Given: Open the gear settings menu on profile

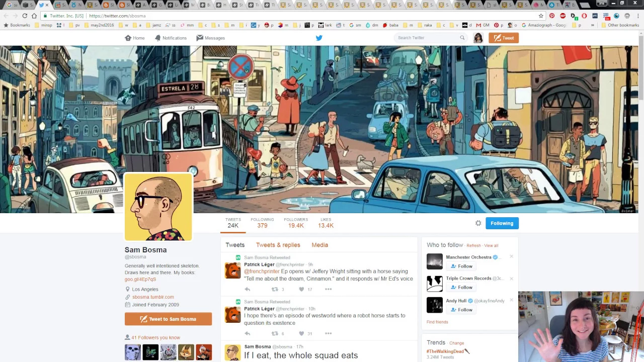Looking at the screenshot, I should 478,223.
